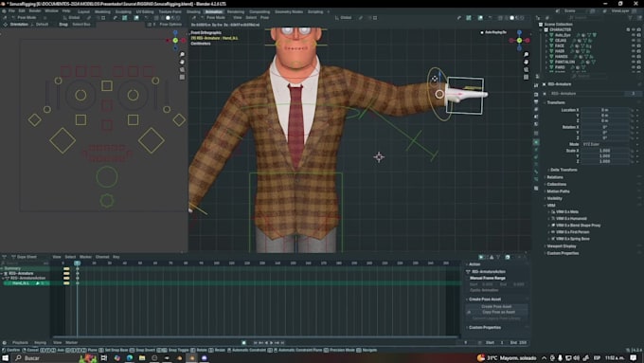Click the Scale X field
644x363 pixels.
(x=604, y=151)
